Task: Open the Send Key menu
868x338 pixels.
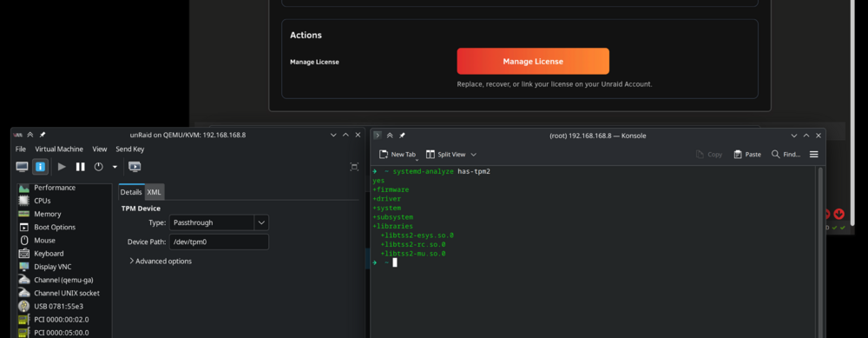Action: coord(130,149)
